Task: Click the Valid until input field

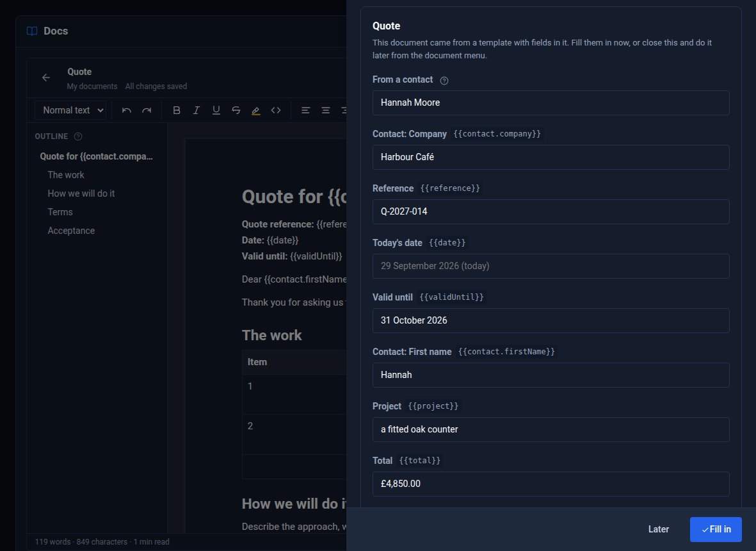Action: [551, 321]
